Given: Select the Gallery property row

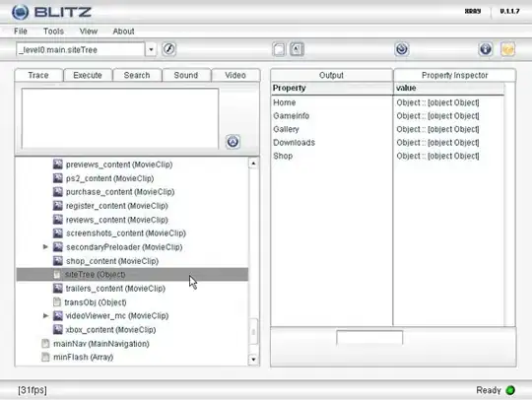Looking at the screenshot, I should (x=388, y=129).
